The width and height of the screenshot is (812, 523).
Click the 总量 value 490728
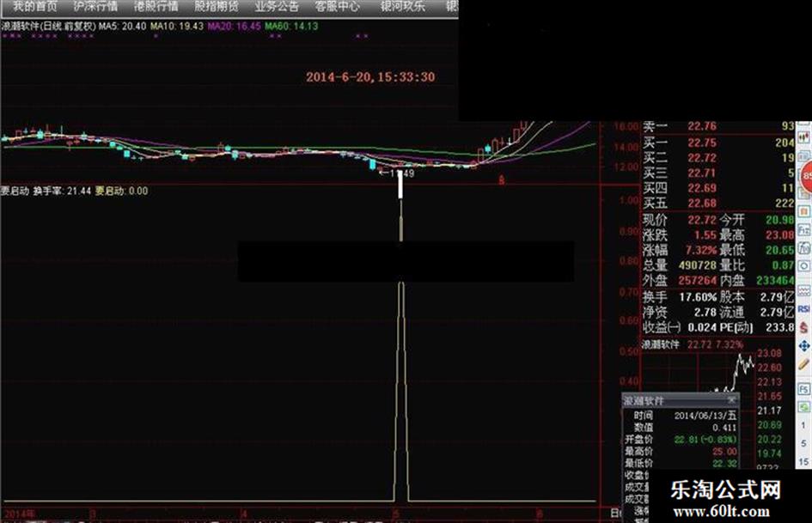[x=698, y=265]
